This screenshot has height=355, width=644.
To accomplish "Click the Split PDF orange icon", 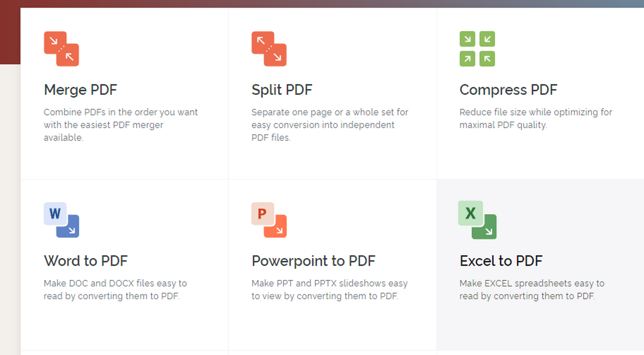I will [x=269, y=49].
